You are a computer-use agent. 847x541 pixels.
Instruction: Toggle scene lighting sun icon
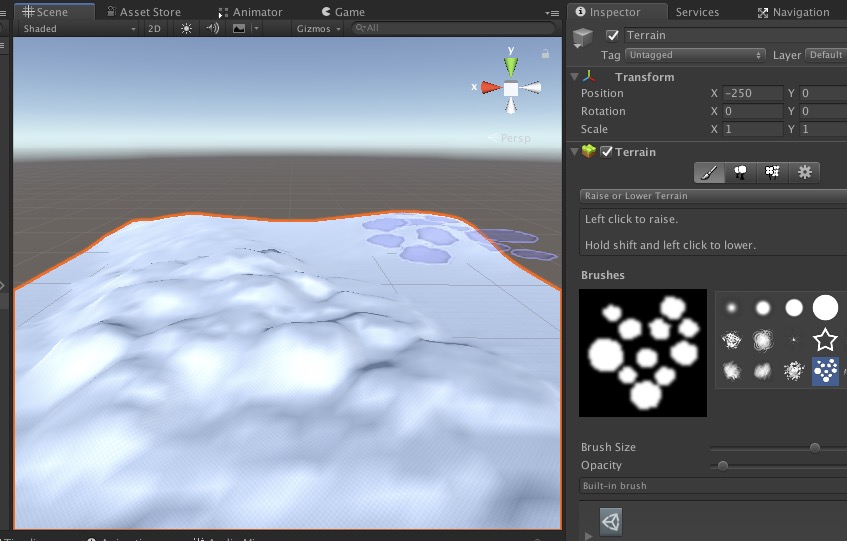[x=186, y=29]
